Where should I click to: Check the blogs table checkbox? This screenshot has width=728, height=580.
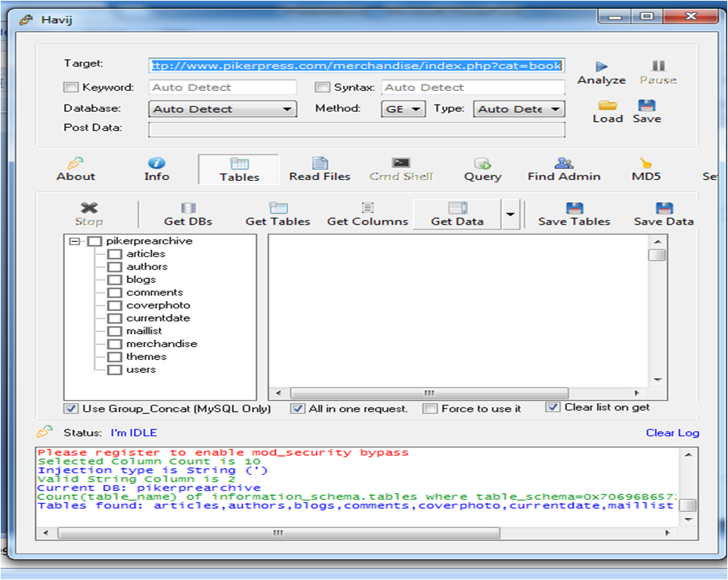click(114, 280)
